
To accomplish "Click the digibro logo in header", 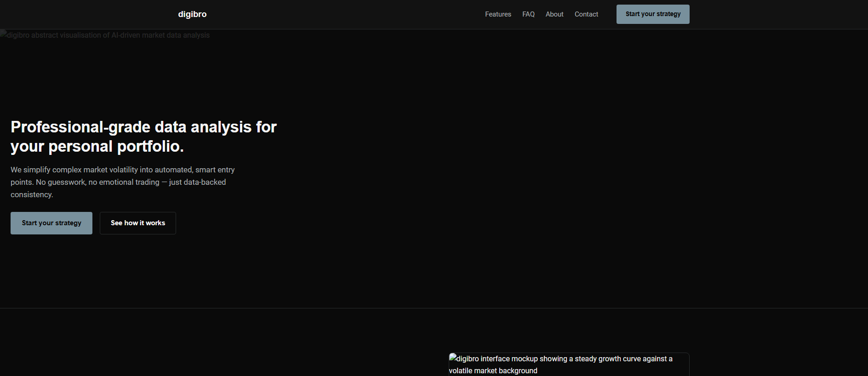I will 192,14.
